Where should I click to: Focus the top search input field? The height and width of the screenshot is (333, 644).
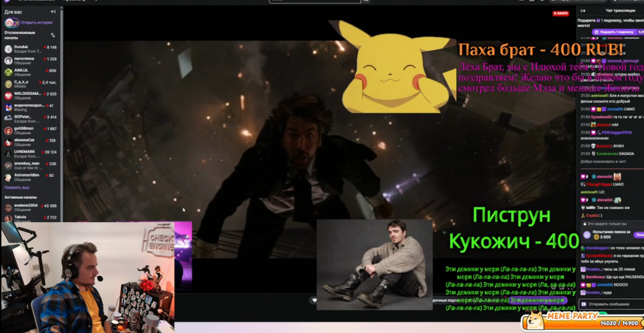(315, 1)
